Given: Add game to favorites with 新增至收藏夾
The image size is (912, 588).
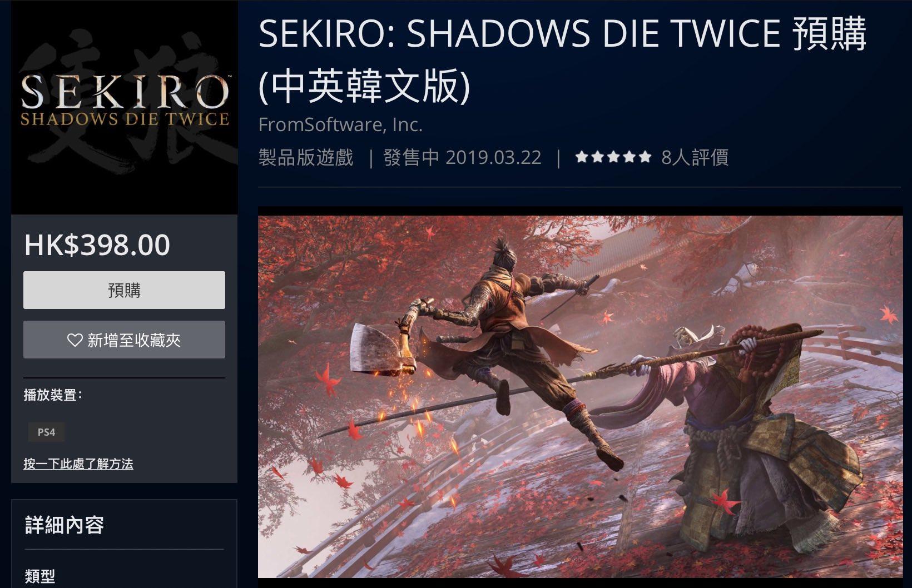Looking at the screenshot, I should click(x=124, y=340).
